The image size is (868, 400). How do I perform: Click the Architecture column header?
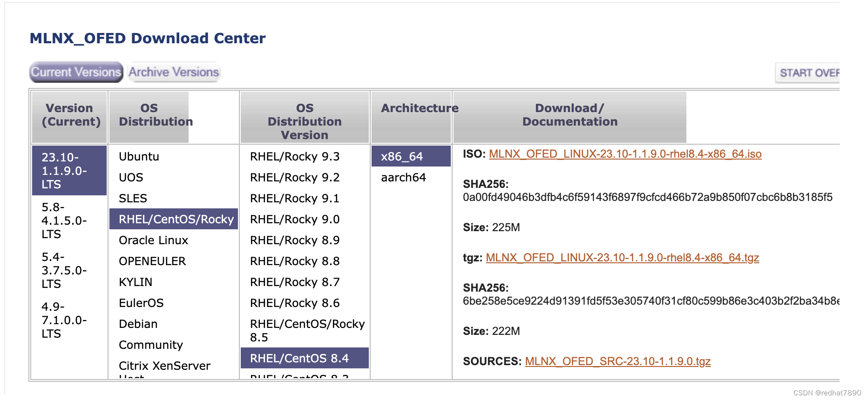tap(411, 117)
